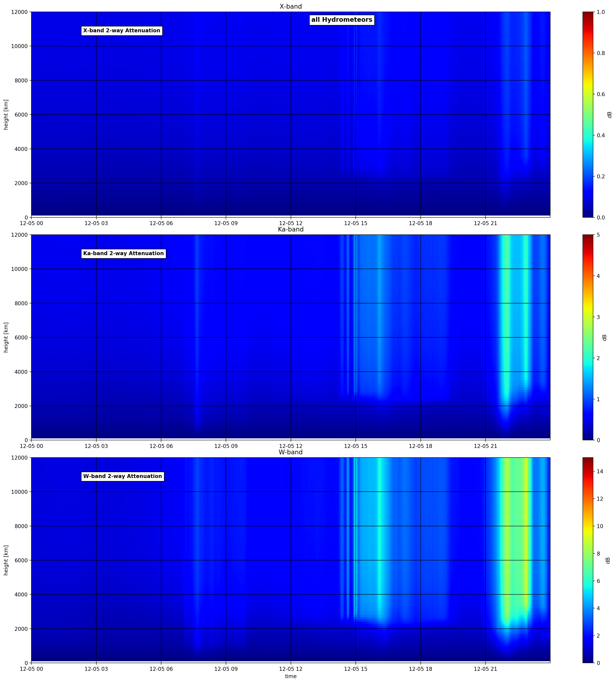The width and height of the screenshot is (616, 683).
Task: Click the '12-05 06' tick under Ka-band plot
Action: [x=161, y=446]
